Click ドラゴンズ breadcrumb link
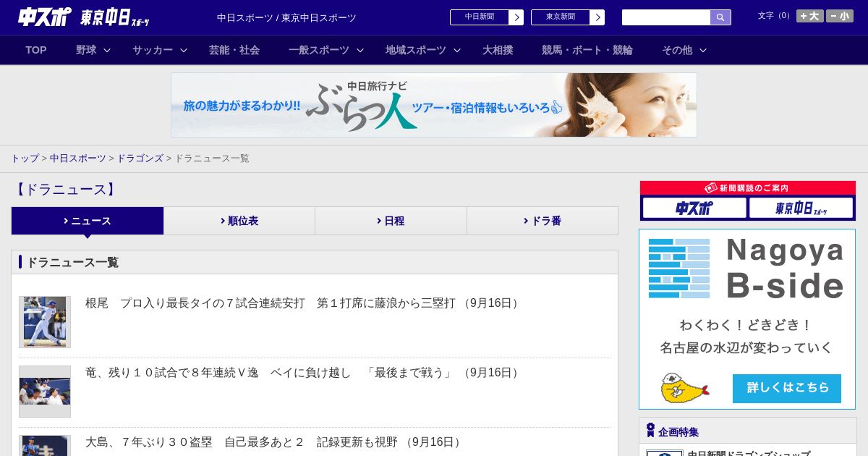Image resolution: width=868 pixels, height=456 pixels. (x=140, y=159)
